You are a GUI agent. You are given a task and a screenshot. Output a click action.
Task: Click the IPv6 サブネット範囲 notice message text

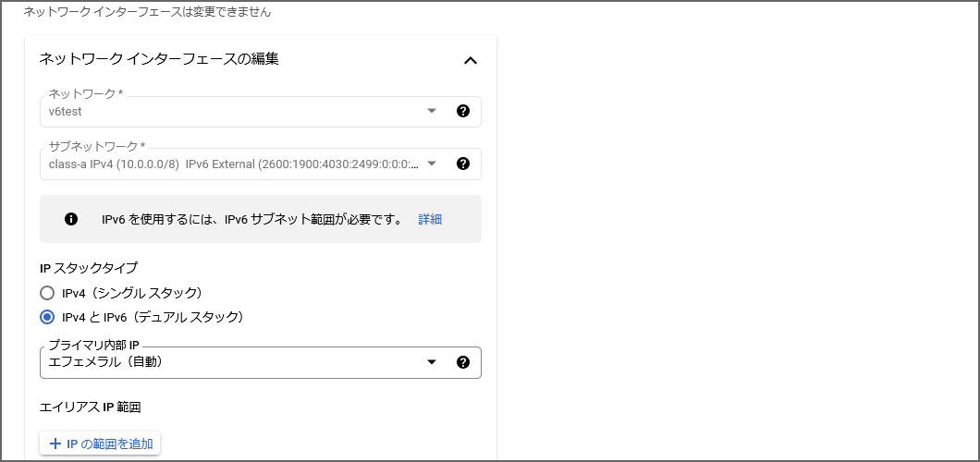251,219
